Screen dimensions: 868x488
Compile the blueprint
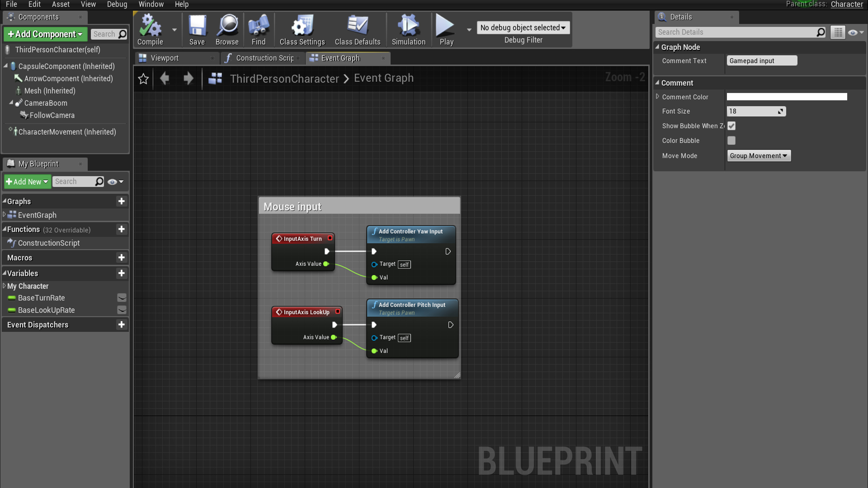tap(150, 29)
